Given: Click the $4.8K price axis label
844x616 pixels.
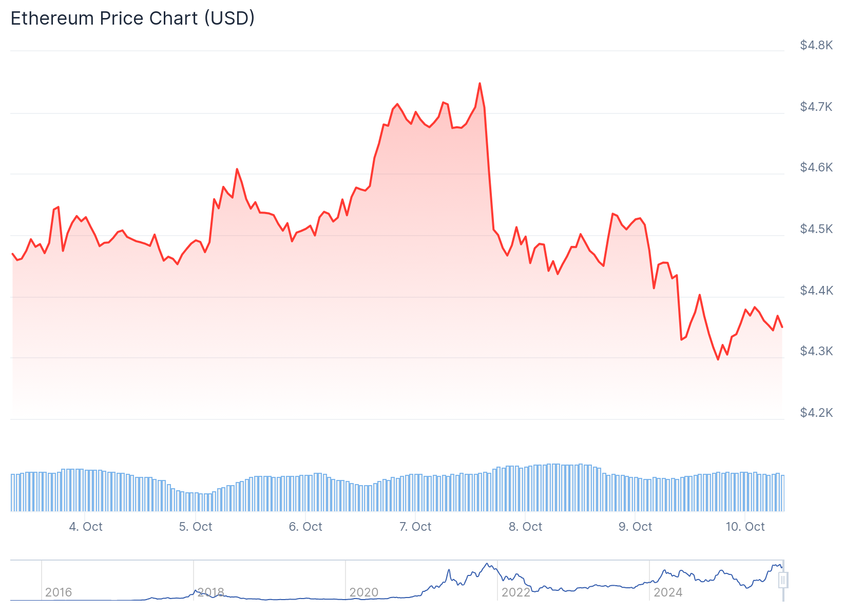Looking at the screenshot, I should pyautogui.click(x=816, y=45).
